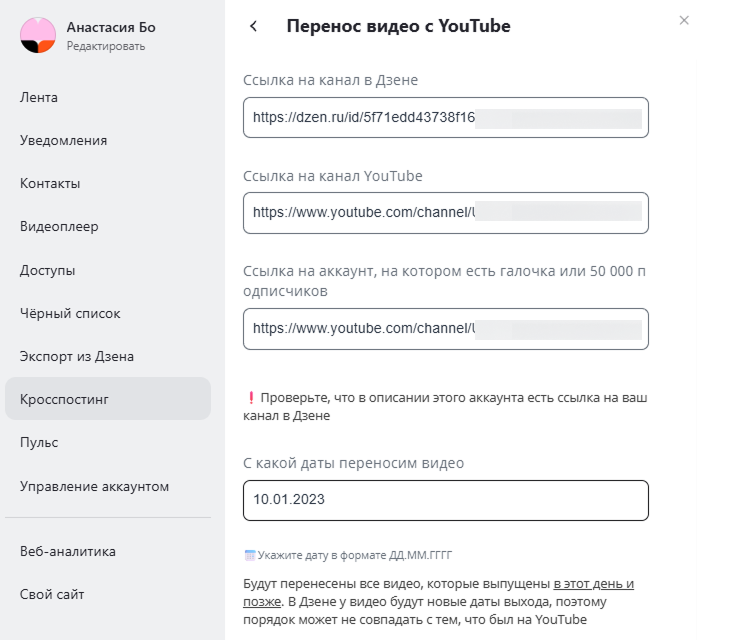Open Чёрный список page
The width and height of the screenshot is (737, 640).
click(x=70, y=313)
